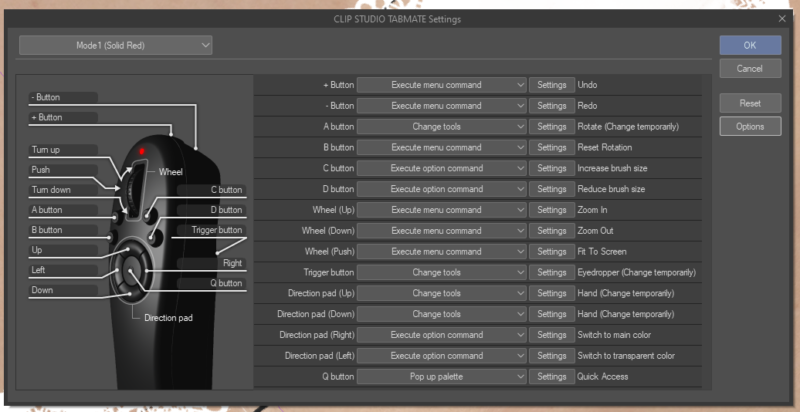
Task: Open action dropdown for Wheel (Push)
Action: coord(441,252)
